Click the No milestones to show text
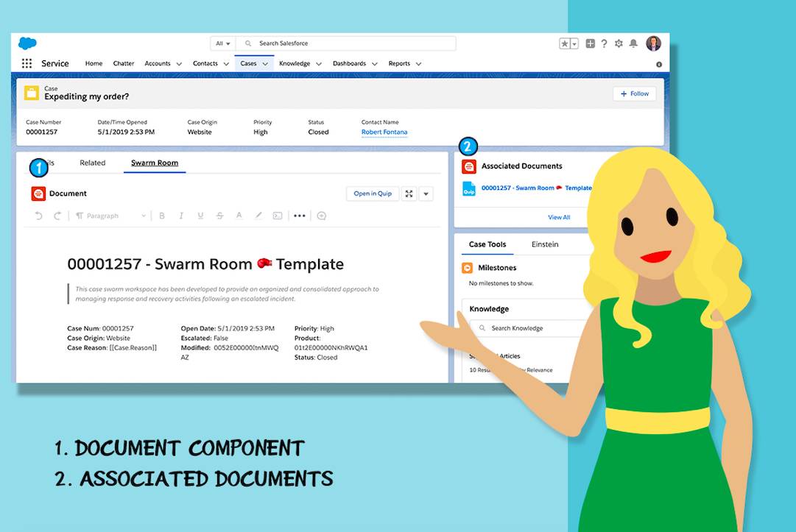Image resolution: width=796 pixels, height=532 pixels. click(x=501, y=283)
